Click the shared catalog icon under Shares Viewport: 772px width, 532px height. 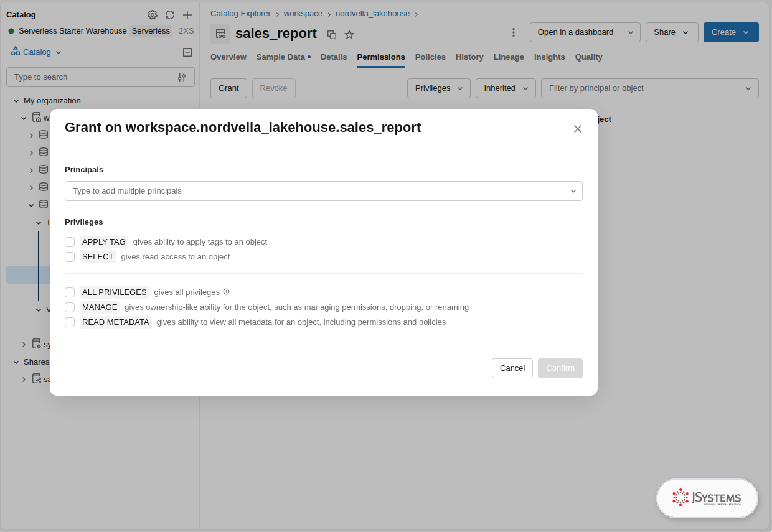click(x=37, y=379)
